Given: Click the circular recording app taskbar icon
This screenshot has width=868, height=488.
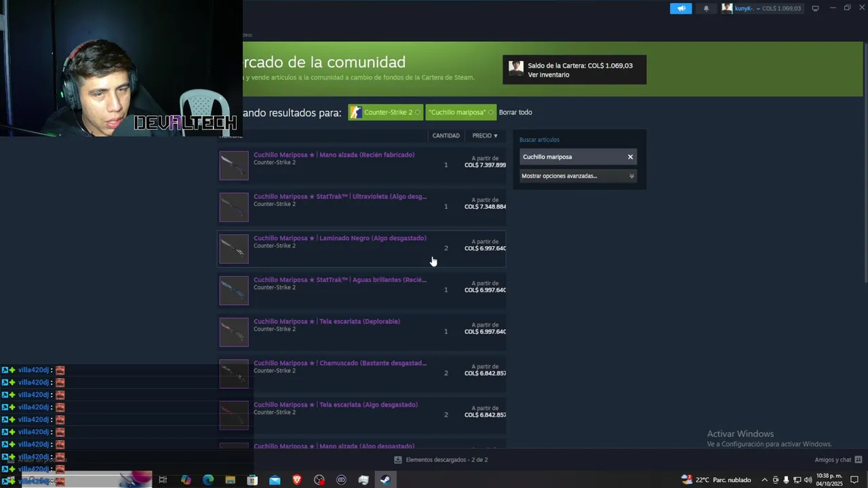Looking at the screenshot, I should (319, 480).
